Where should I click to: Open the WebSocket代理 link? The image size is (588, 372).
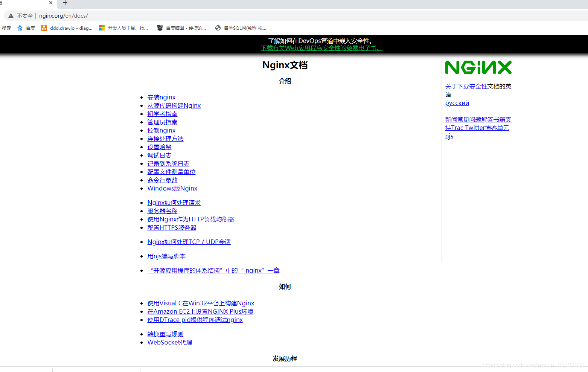coord(170,342)
